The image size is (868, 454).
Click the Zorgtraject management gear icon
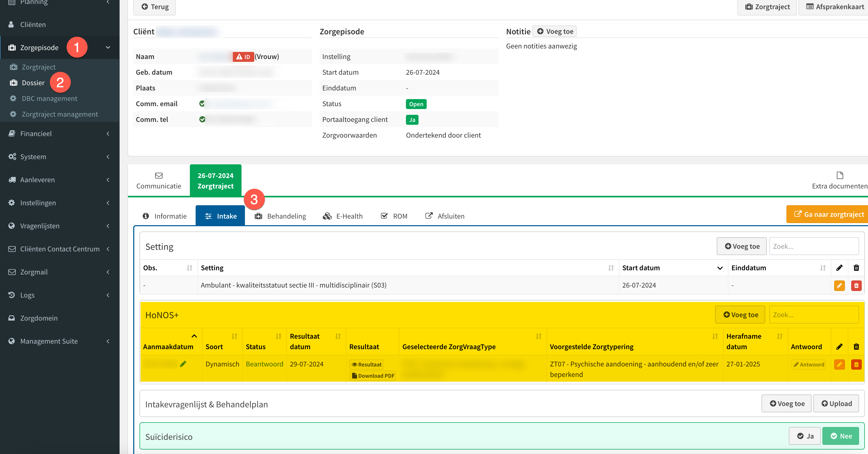click(x=13, y=114)
